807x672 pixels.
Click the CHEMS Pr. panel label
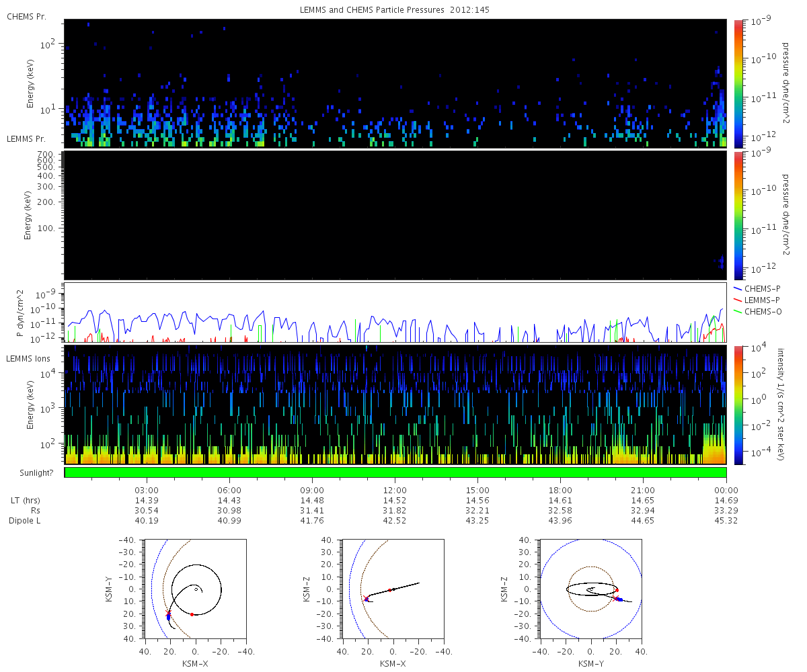27,17
